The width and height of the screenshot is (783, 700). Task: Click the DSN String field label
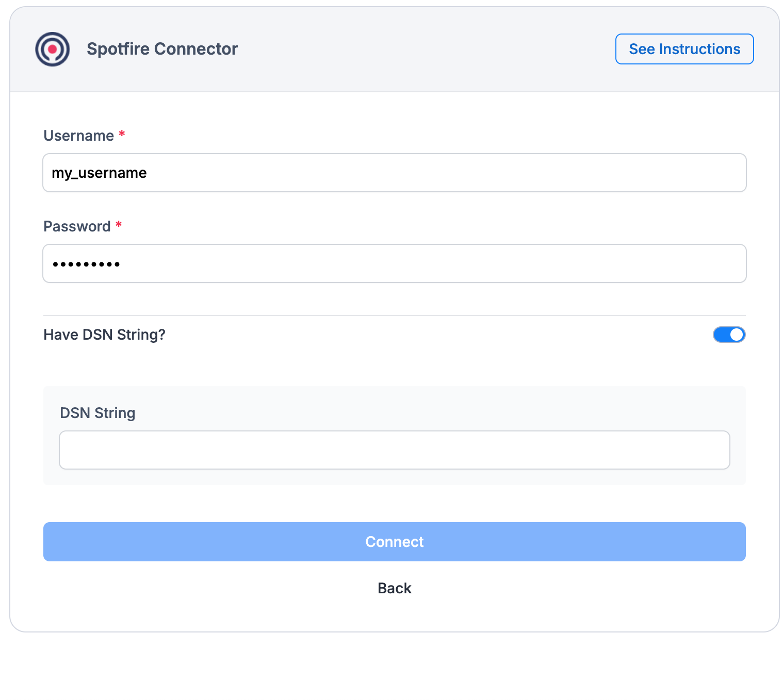[97, 413]
